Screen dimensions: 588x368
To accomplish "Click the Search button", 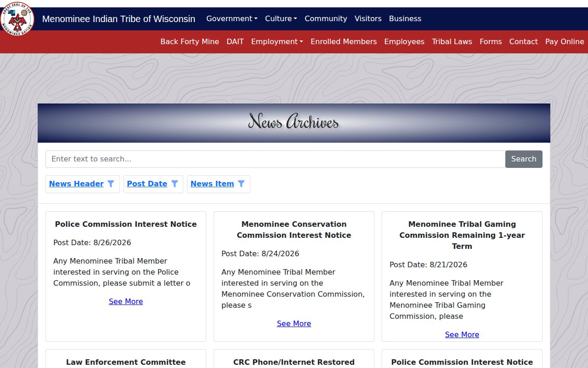I will pyautogui.click(x=524, y=159).
